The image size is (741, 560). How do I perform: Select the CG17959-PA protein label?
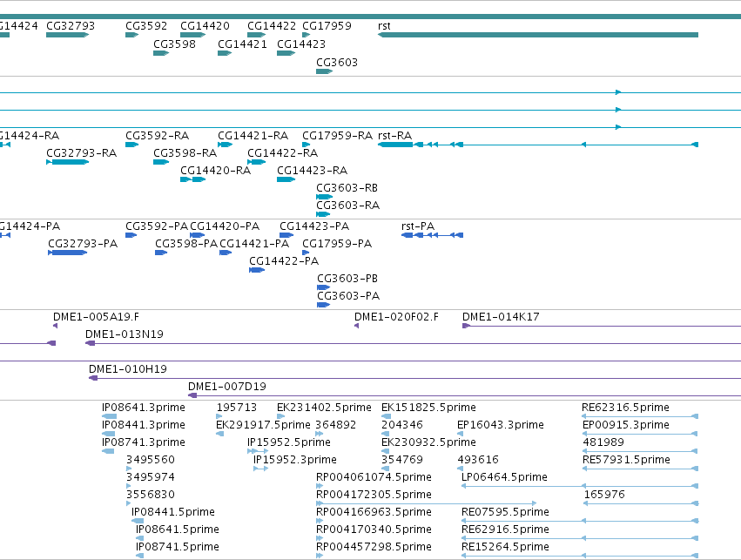(337, 244)
